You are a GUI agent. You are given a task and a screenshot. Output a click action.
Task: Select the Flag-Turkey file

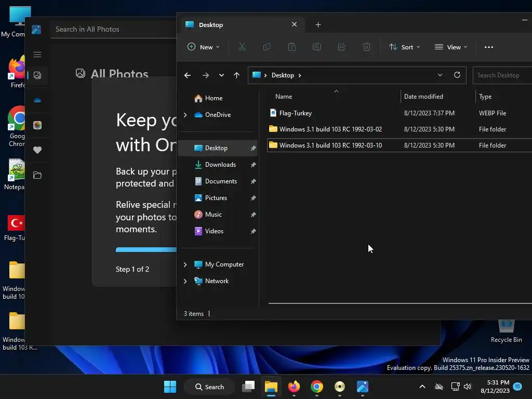click(x=400, y=113)
